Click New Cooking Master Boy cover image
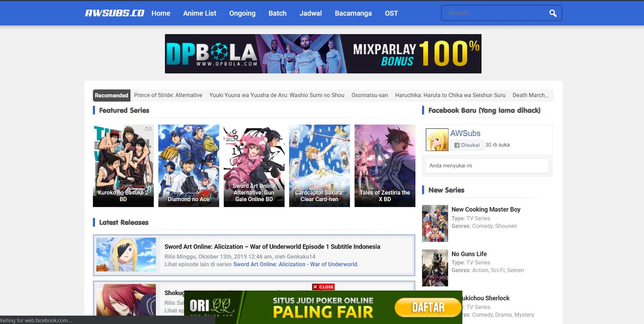The height and width of the screenshot is (324, 644). [435, 223]
